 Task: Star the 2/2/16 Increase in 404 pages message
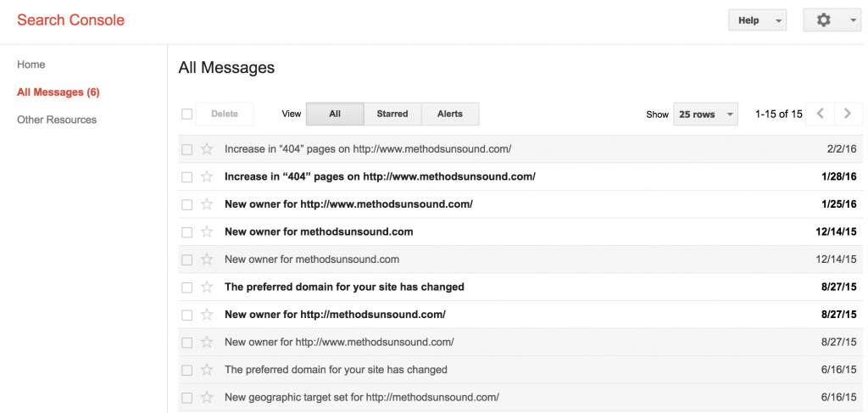[207, 149]
